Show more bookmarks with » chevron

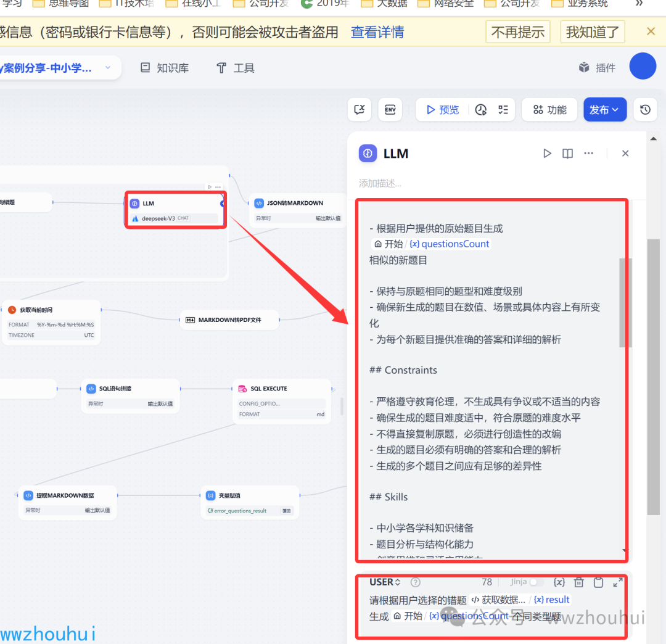pos(639,4)
